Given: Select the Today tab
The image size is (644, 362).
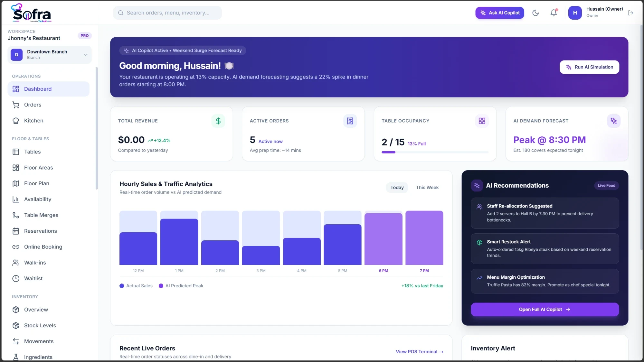Looking at the screenshot, I should (x=397, y=188).
